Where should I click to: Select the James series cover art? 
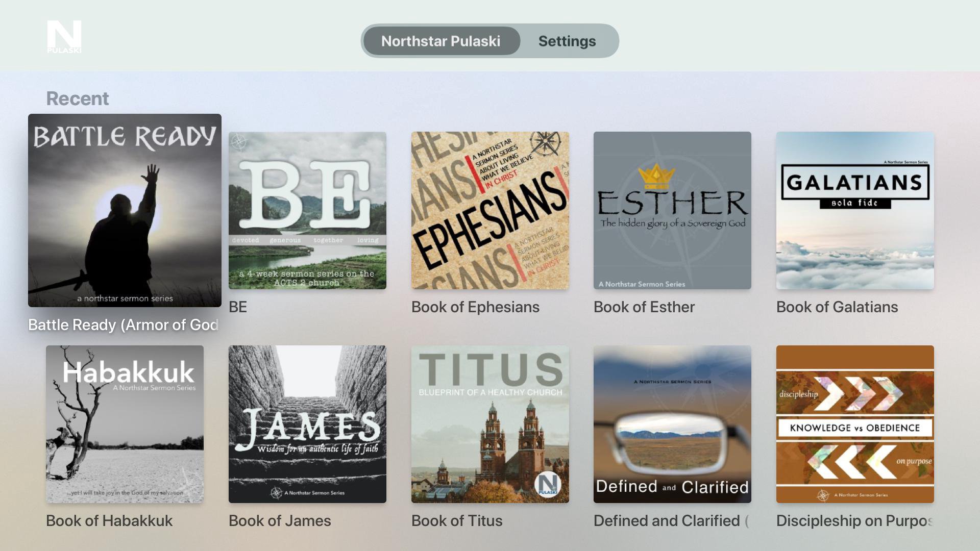(307, 424)
